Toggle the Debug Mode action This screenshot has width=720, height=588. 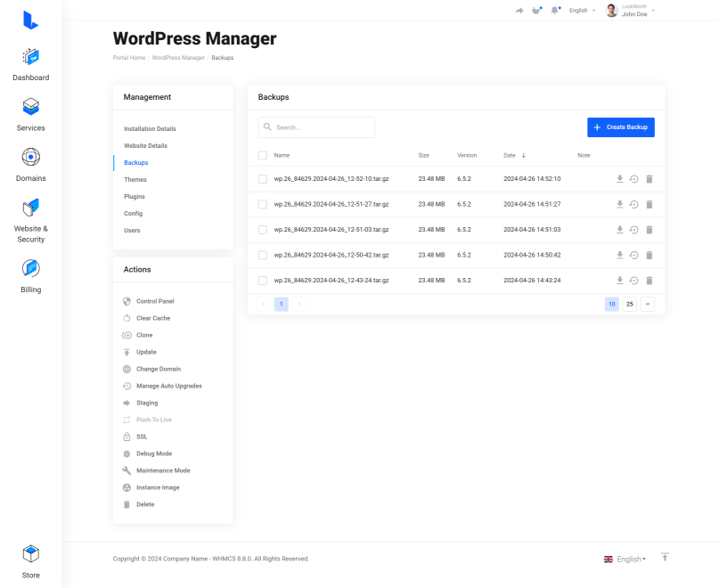click(147, 454)
